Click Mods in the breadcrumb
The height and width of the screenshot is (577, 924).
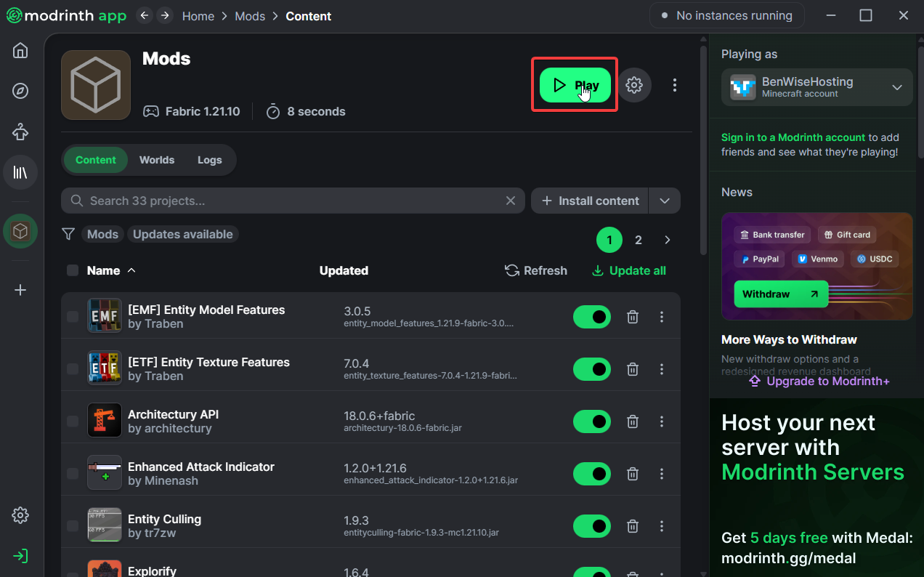pos(250,16)
